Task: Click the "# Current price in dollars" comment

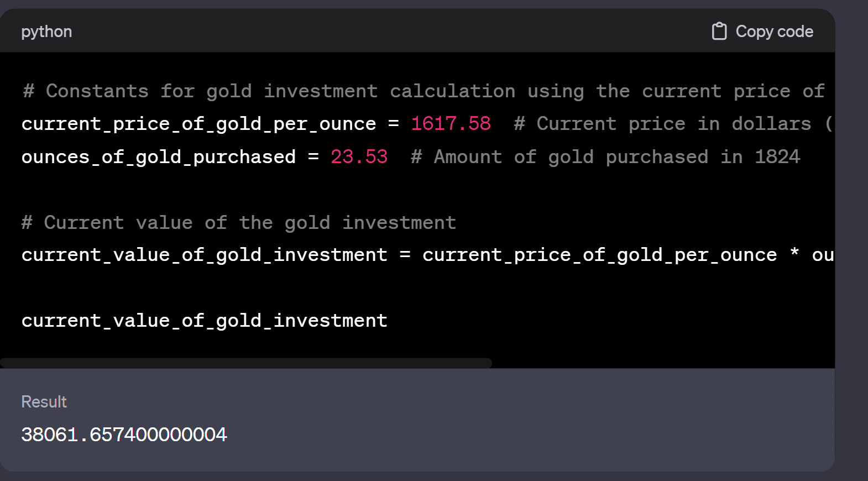Action: tap(662, 124)
